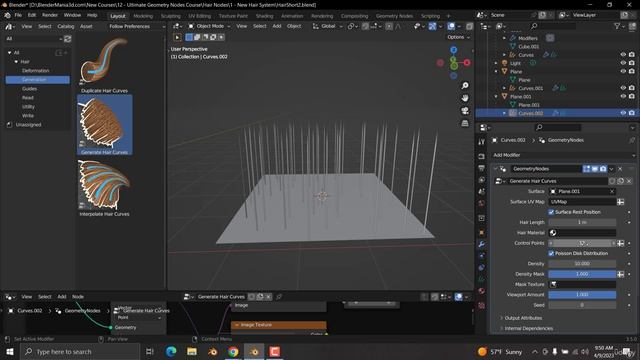Image resolution: width=640 pixels, height=360 pixels.
Task: Open File Explorer from the taskbar
Action: [x=191, y=351]
